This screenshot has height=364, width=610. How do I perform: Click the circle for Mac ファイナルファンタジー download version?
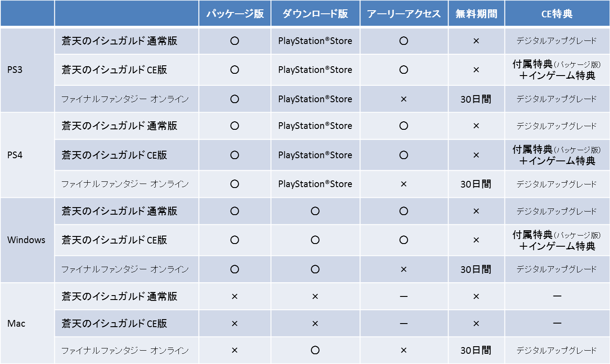(315, 350)
